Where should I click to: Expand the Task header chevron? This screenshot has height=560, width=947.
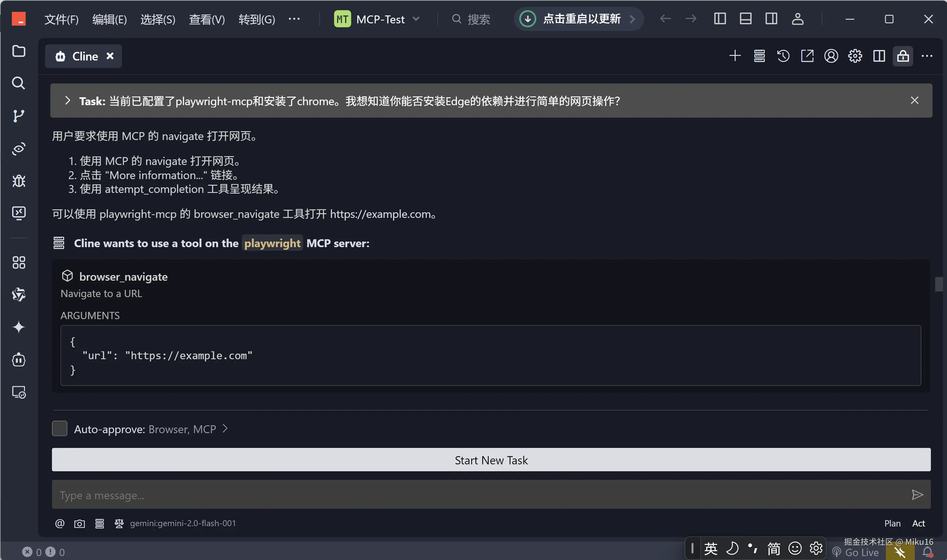coord(67,101)
